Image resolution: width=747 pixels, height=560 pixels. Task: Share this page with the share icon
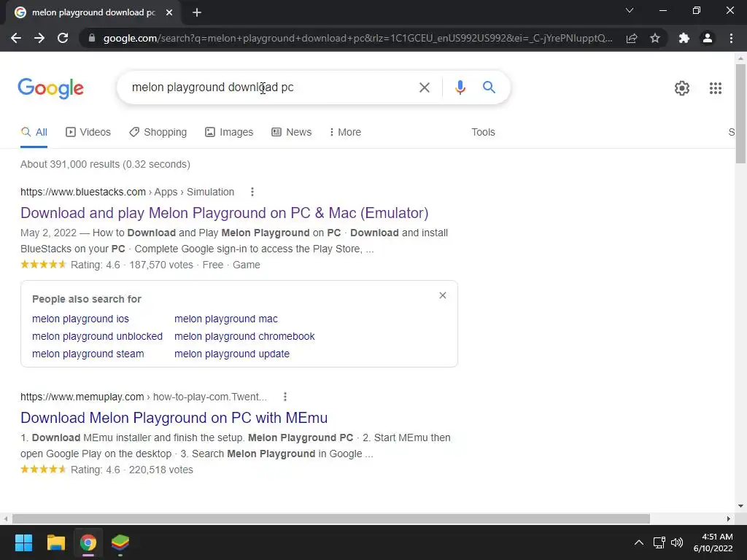click(x=632, y=38)
